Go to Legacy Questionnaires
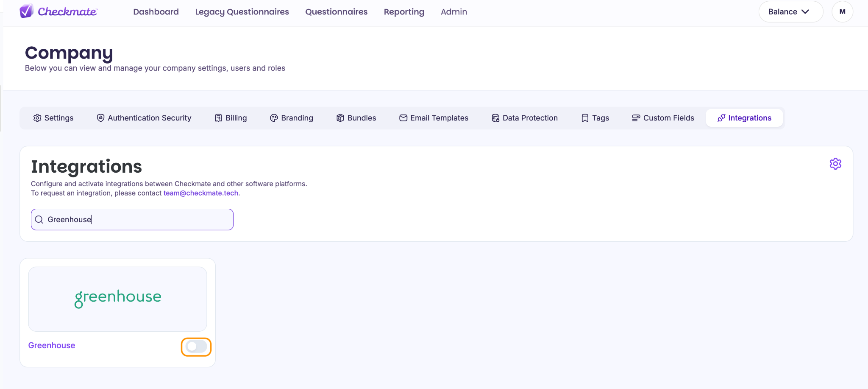This screenshot has height=389, width=868. (242, 12)
